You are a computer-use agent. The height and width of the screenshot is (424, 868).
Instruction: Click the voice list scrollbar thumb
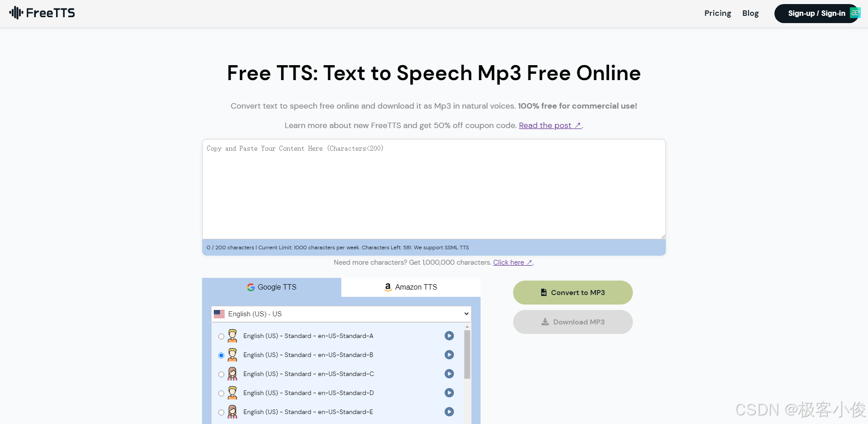467,354
